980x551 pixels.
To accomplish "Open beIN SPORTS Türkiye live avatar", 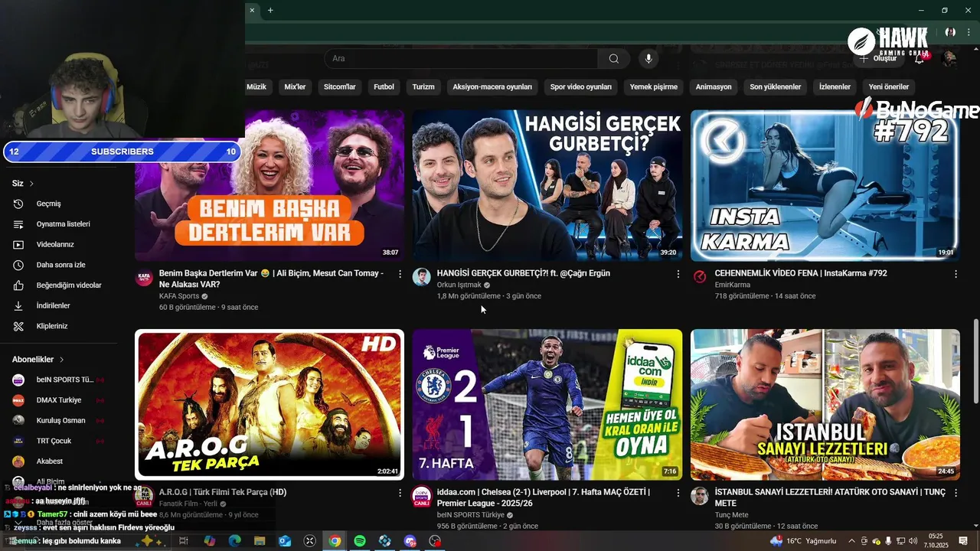I will pos(422,497).
